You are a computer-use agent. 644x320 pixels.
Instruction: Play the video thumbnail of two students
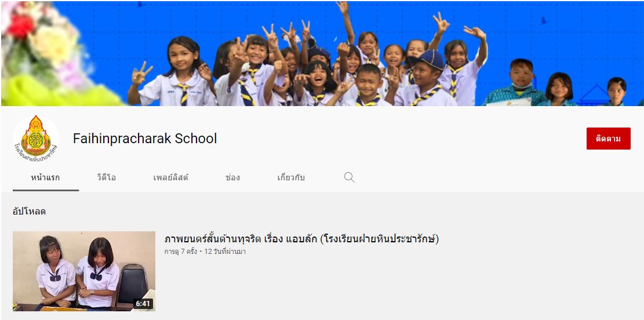[84, 271]
